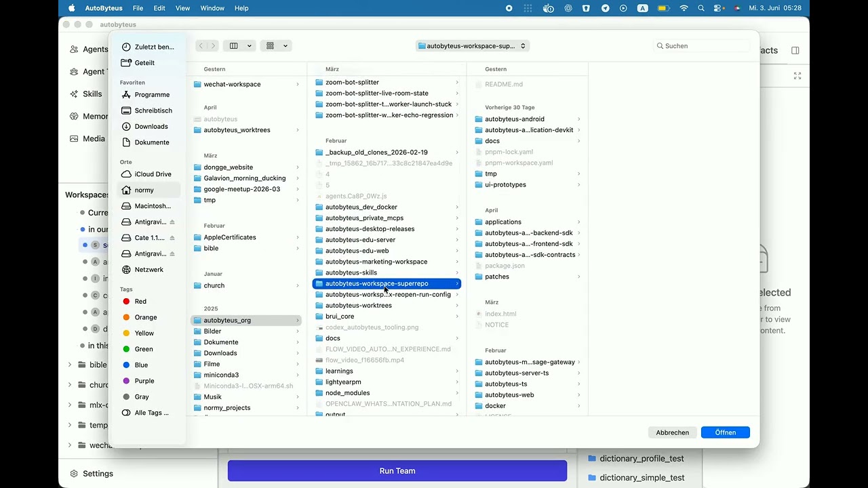868x488 pixels.
Task: Expand the church folder arrow
Action: [x=297, y=286]
